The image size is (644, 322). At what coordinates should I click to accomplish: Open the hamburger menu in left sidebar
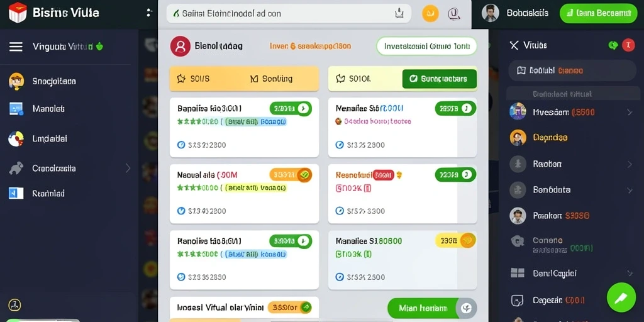coord(16,47)
